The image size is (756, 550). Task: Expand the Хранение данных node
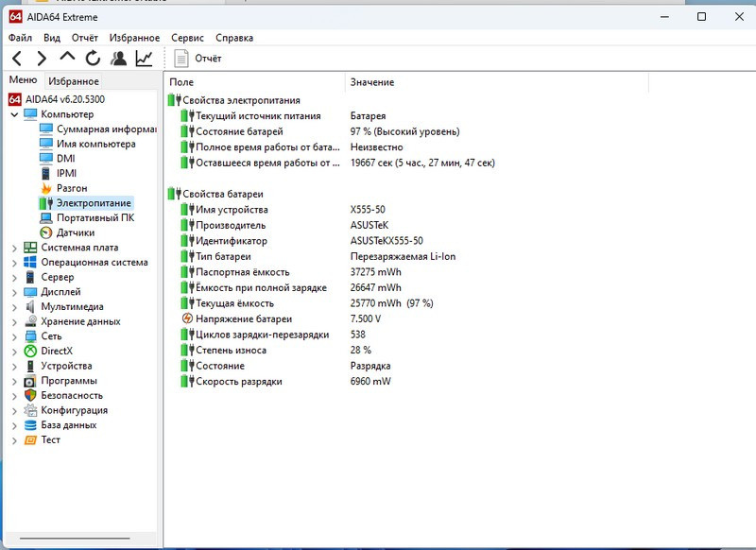(x=14, y=322)
